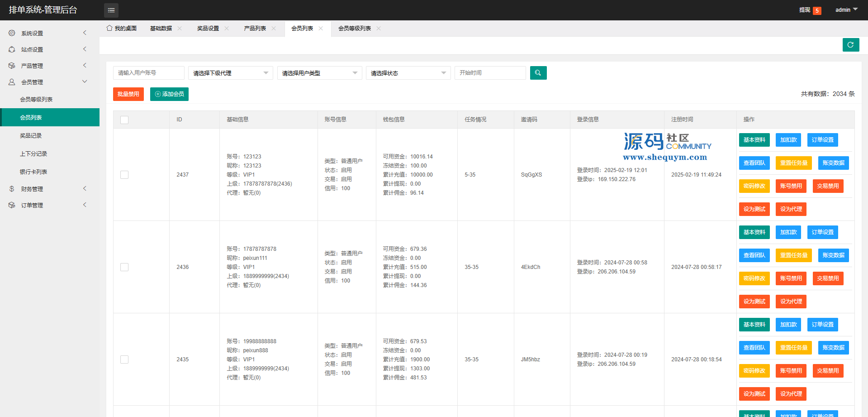
Task: Select 会员列表 in the sidebar
Action: (50, 117)
